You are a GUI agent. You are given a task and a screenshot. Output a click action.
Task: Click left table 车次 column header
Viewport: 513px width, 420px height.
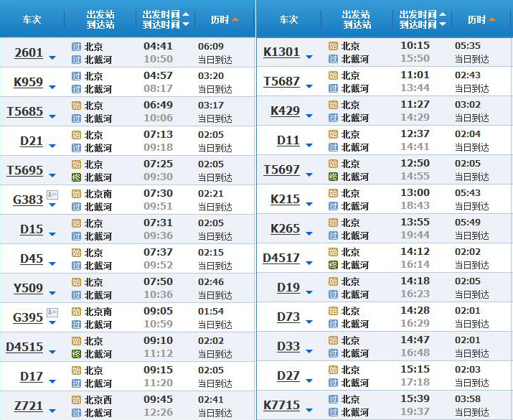[x=32, y=19]
